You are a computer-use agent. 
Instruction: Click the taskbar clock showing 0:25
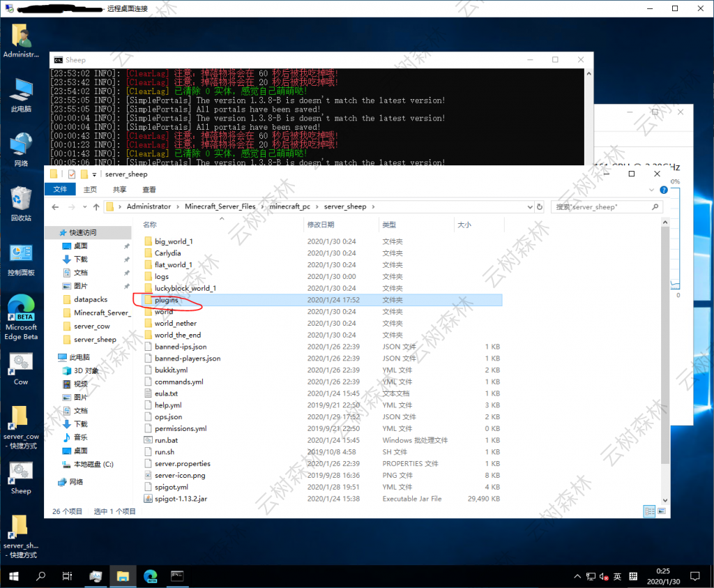point(663,577)
